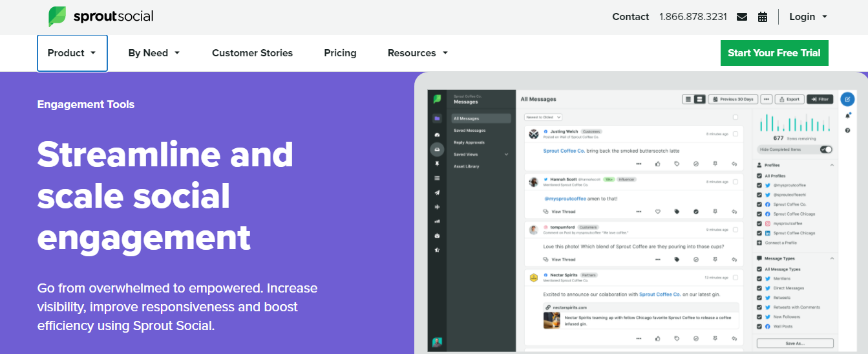868x354 pixels.
Task: Click the star reviews icon in sidebar
Action: click(x=438, y=249)
